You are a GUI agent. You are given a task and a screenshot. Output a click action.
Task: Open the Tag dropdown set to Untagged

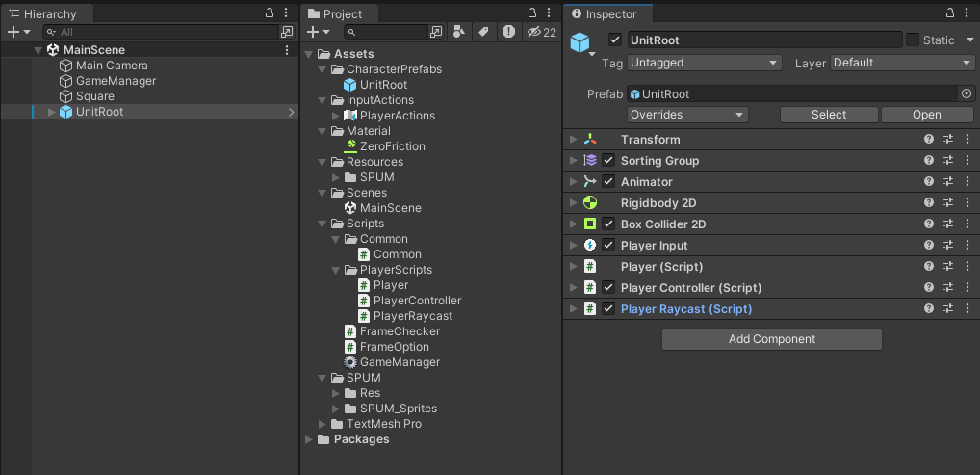point(704,63)
